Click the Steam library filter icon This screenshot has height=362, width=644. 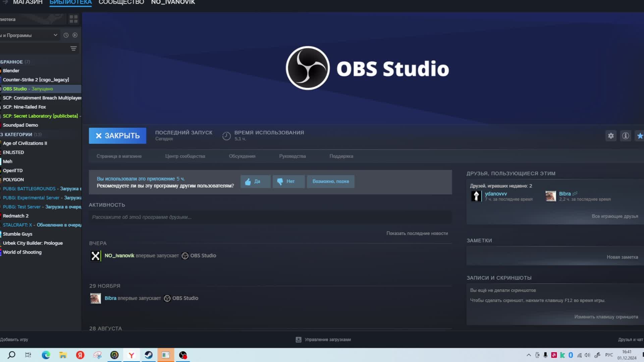[73, 48]
